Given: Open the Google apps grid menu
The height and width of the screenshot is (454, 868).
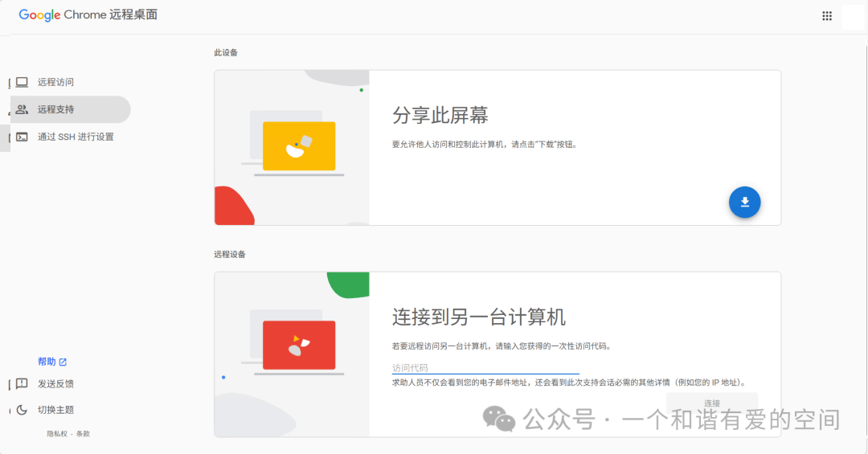Looking at the screenshot, I should pyautogui.click(x=826, y=16).
